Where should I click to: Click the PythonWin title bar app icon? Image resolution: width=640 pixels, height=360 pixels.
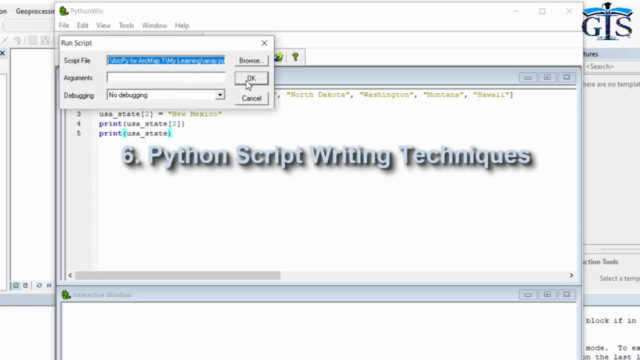point(64,11)
